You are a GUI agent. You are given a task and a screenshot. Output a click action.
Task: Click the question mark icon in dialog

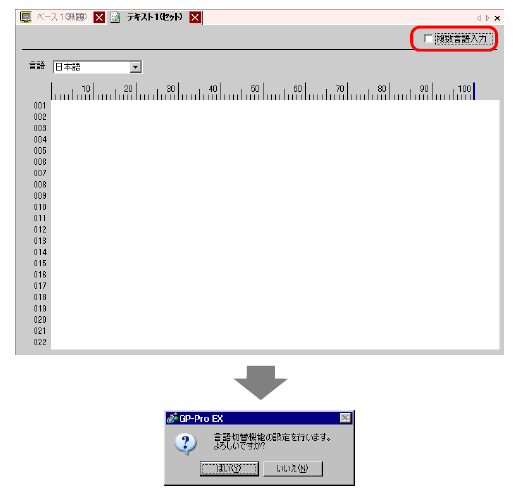(x=185, y=444)
